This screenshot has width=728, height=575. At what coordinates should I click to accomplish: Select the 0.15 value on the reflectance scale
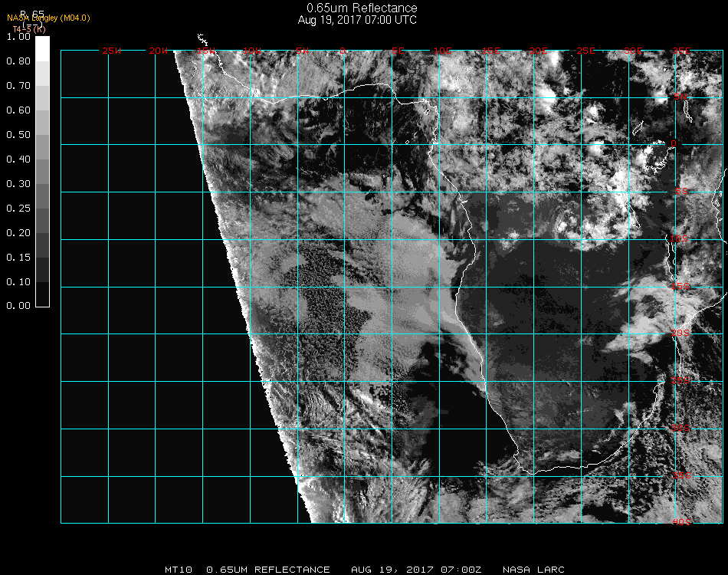click(18, 258)
